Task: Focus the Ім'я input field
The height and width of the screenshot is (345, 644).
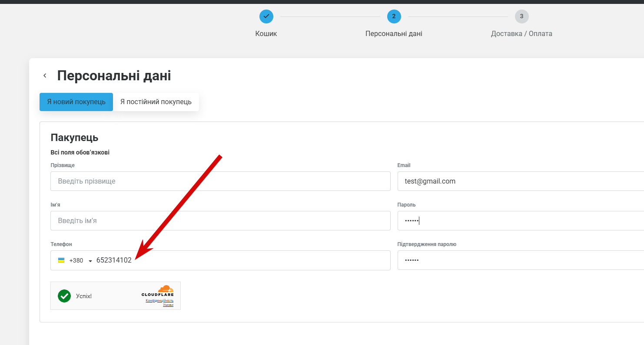Action: pos(220,220)
